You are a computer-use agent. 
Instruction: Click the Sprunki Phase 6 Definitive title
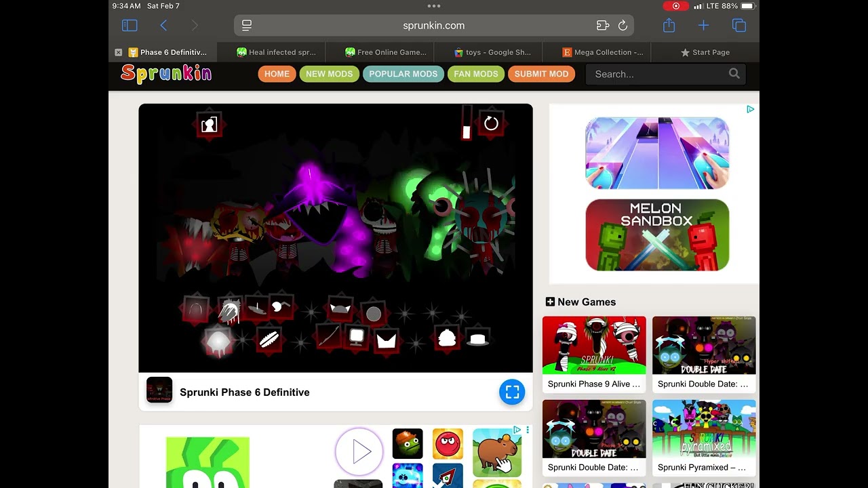coord(245,392)
